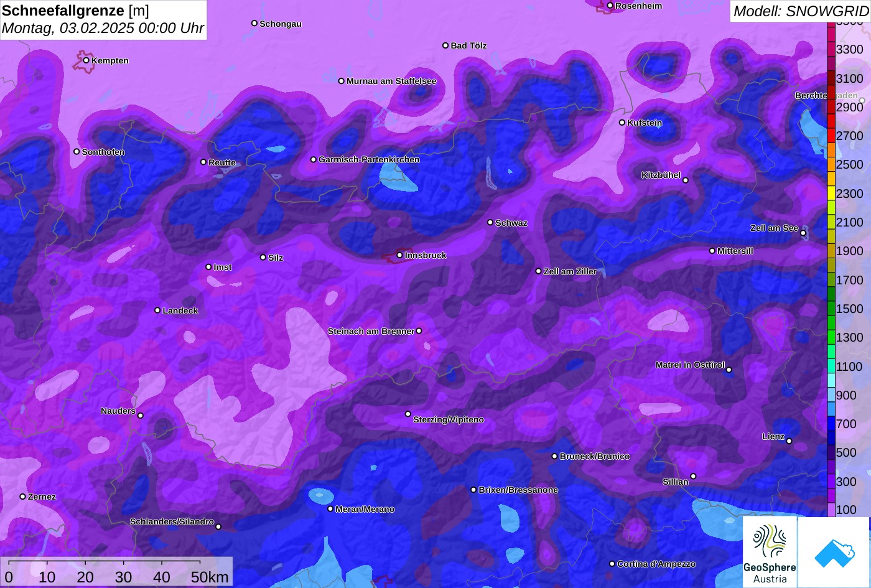Click the 2100 legend value
Image resolution: width=871 pixels, height=588 pixels.
coord(850,222)
